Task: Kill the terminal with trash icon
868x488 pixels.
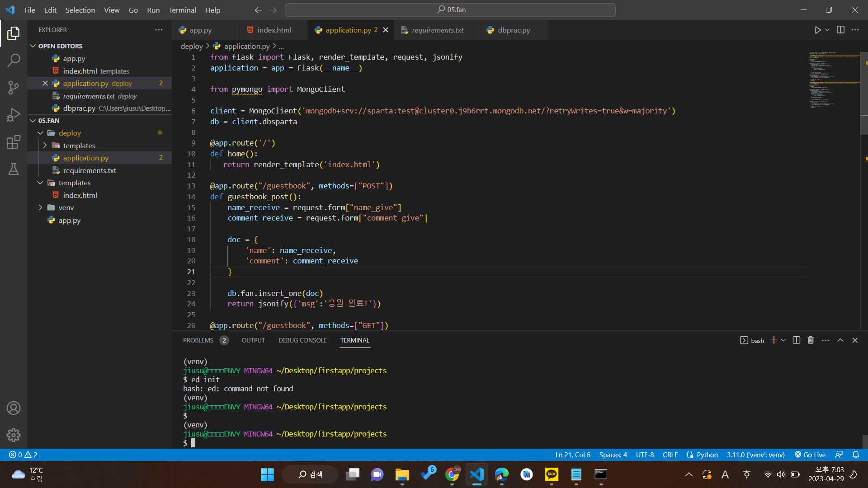Action: click(x=811, y=340)
